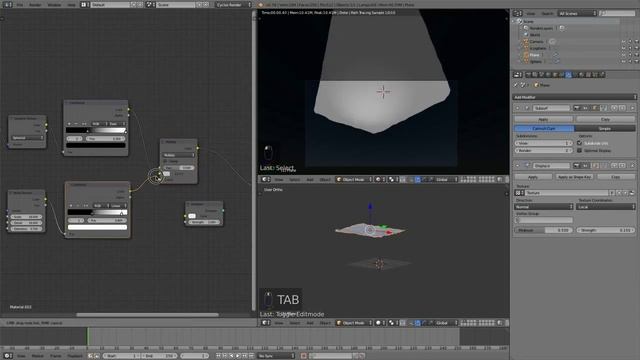Open the Render properties tab
The height and width of the screenshot is (360, 640).
coord(528,75)
